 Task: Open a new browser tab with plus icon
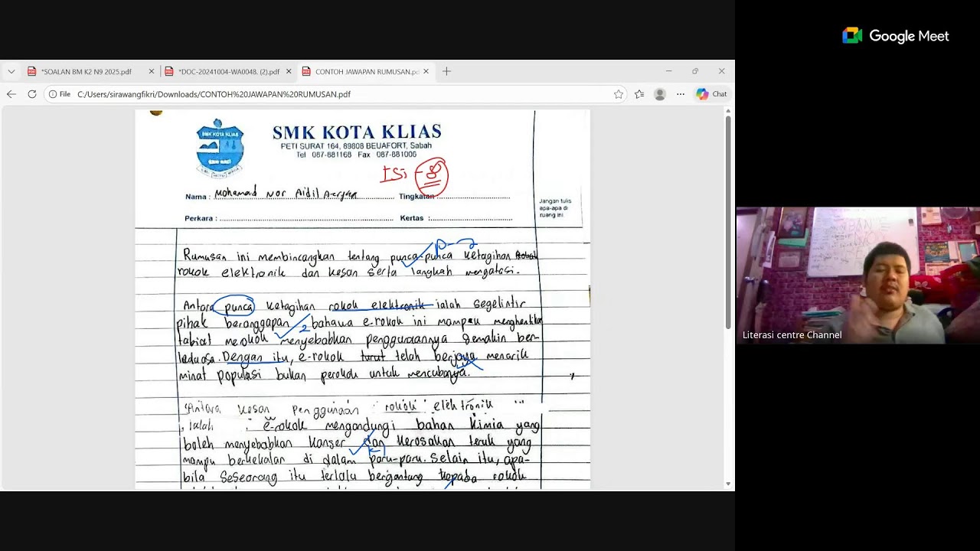pos(446,71)
